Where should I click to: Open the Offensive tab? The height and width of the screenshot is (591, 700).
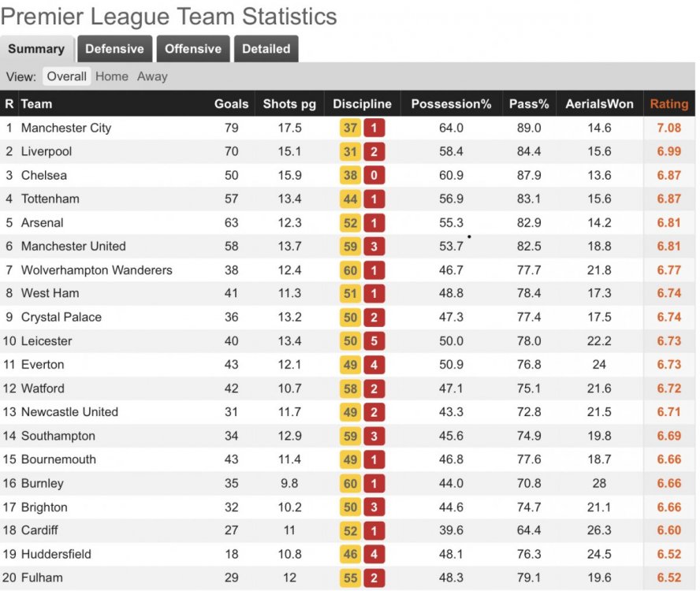point(193,49)
